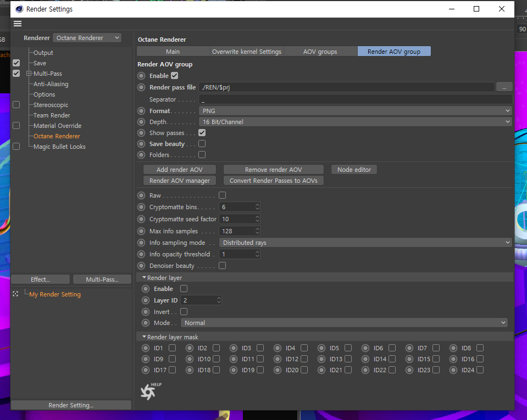Click the animation dot beside Info opacity threshold
Image resolution: width=527 pixels, height=420 pixels.
tap(141, 254)
